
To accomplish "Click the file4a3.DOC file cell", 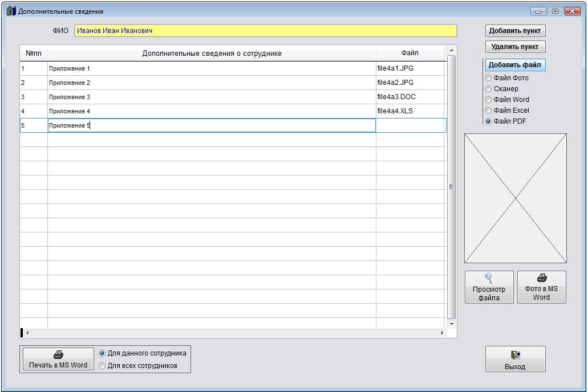I will [x=410, y=97].
